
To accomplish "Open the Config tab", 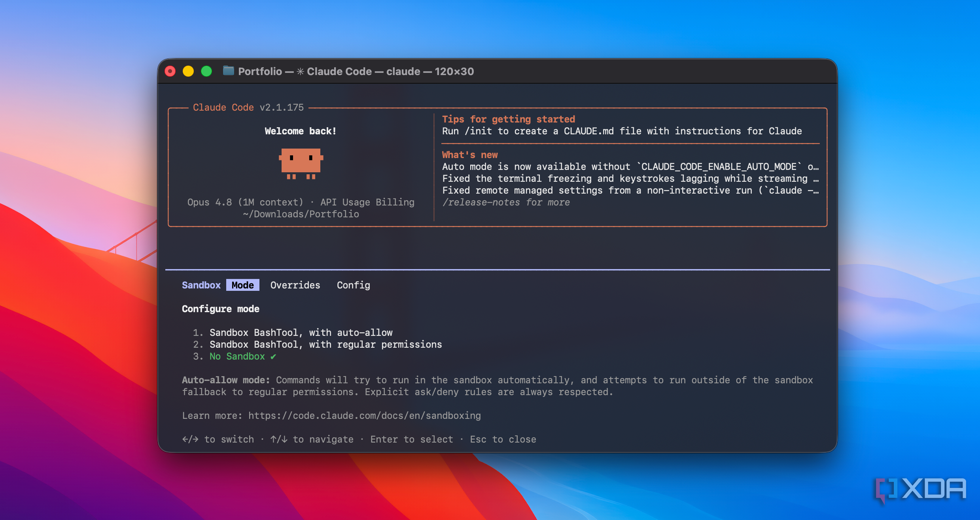I will [353, 285].
